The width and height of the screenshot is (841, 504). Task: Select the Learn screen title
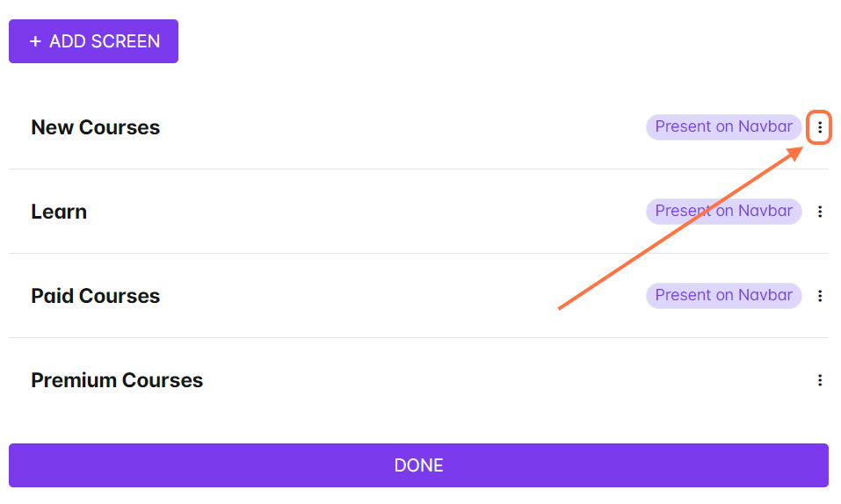point(59,212)
